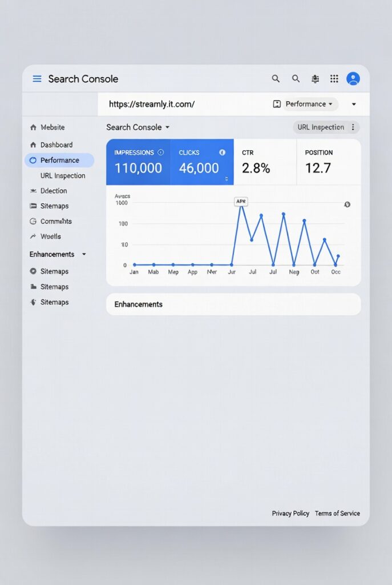
Task: Collapse the Enhancements section in sidebar
Action: pos(84,254)
